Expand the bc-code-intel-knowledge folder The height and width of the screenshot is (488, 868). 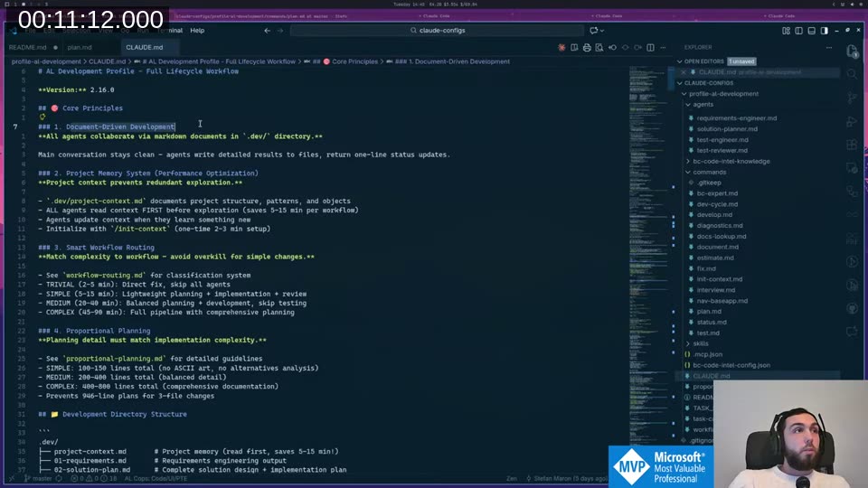click(x=731, y=162)
